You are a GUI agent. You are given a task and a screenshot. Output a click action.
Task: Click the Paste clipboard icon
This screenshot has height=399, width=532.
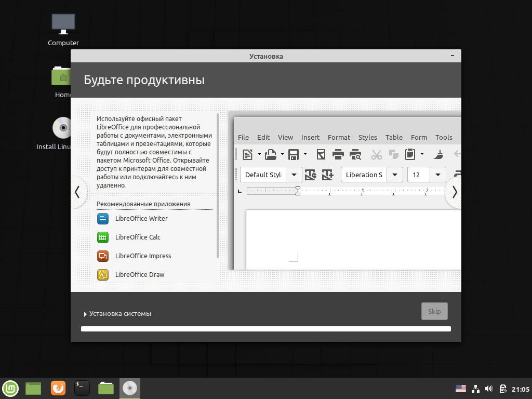coord(410,154)
